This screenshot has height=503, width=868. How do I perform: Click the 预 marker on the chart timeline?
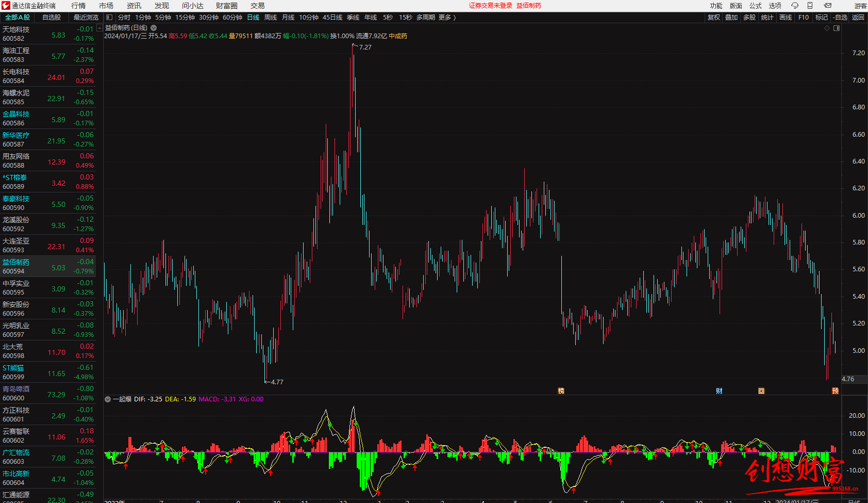point(835,391)
